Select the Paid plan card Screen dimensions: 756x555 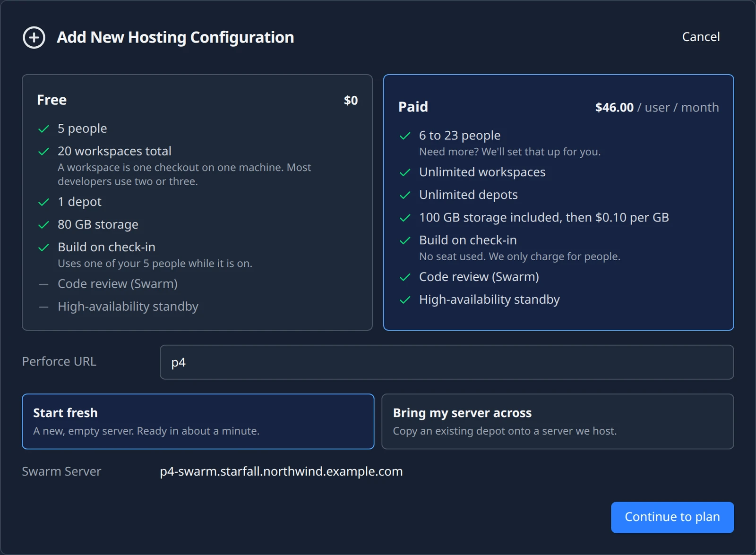(x=558, y=202)
